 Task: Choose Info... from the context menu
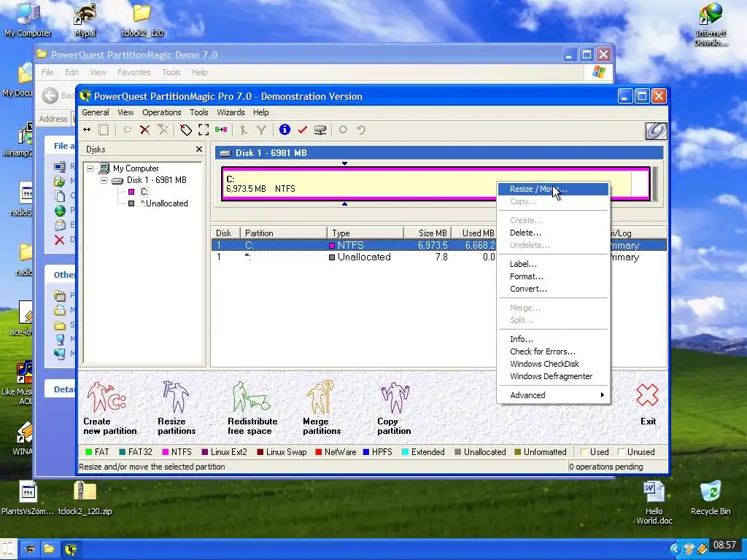(553, 340)
